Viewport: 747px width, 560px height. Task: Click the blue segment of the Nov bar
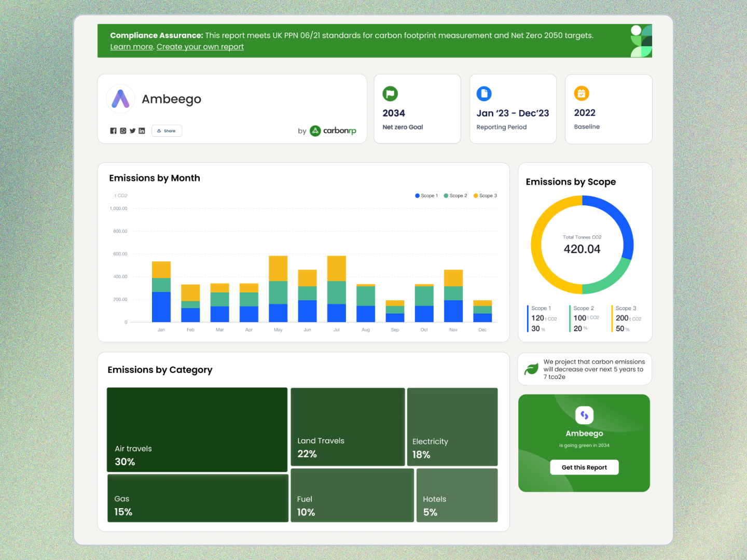tap(453, 311)
